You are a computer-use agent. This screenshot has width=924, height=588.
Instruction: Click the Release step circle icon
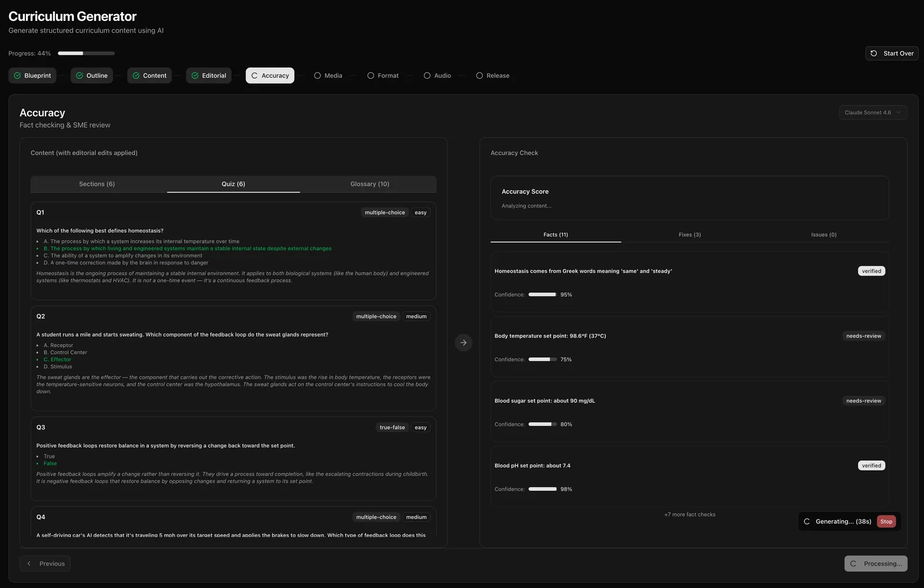point(479,76)
